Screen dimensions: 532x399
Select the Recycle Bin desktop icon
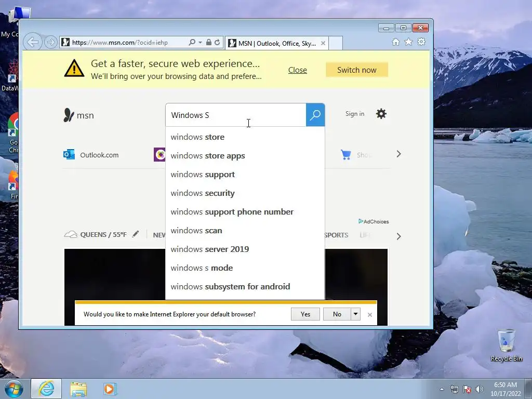506,345
